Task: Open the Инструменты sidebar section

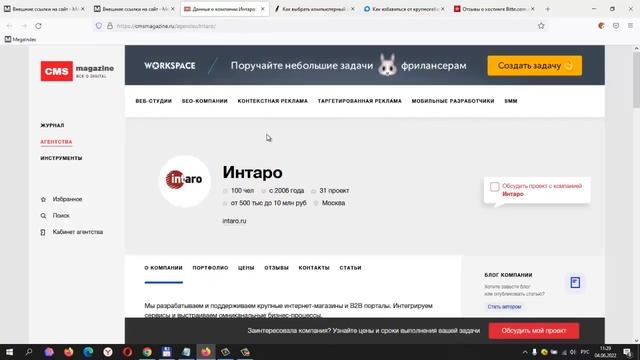Action: [x=61, y=158]
